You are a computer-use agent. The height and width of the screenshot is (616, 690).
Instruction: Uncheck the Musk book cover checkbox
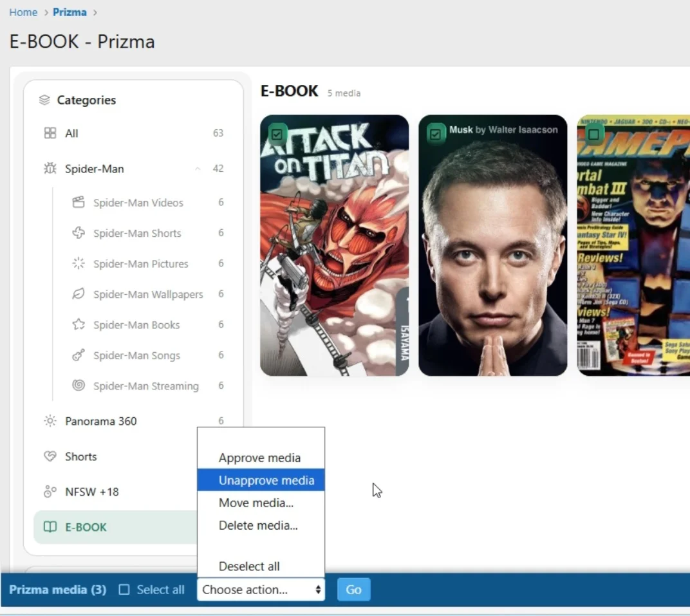point(435,134)
